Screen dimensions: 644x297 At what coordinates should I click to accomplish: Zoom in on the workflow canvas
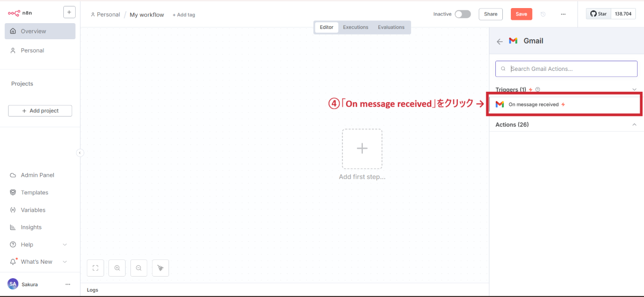(x=117, y=268)
